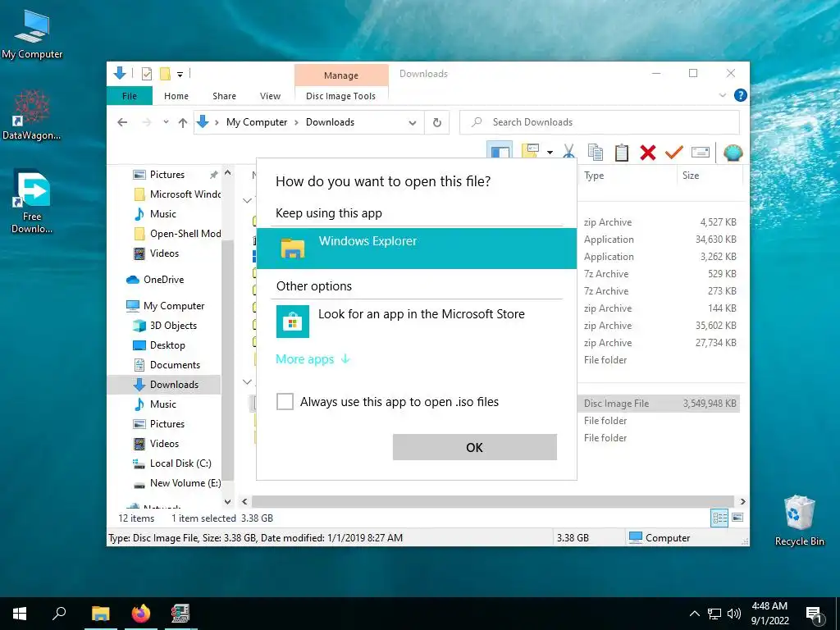The height and width of the screenshot is (630, 840).
Task: Switch to large thumbnails view icon
Action: click(737, 518)
